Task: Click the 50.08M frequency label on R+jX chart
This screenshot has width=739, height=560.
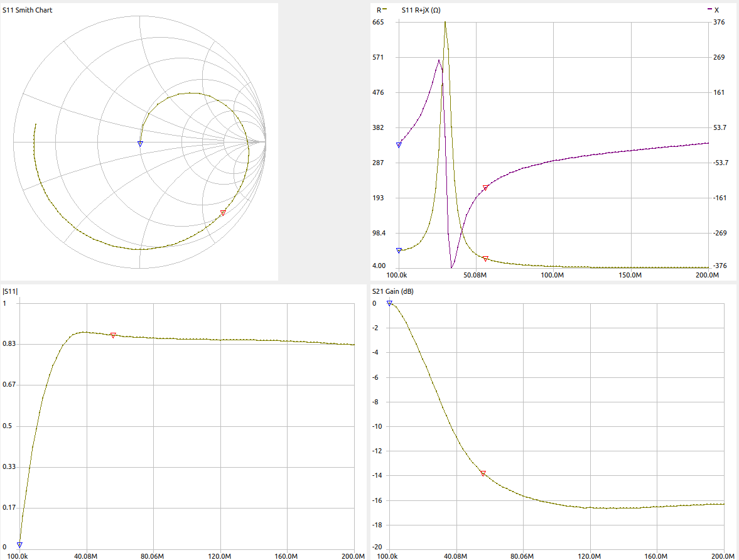Action: (475, 275)
